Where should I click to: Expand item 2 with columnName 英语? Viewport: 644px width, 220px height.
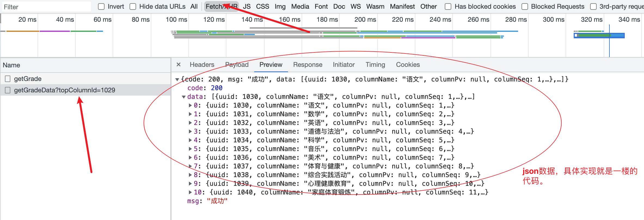[x=190, y=123]
